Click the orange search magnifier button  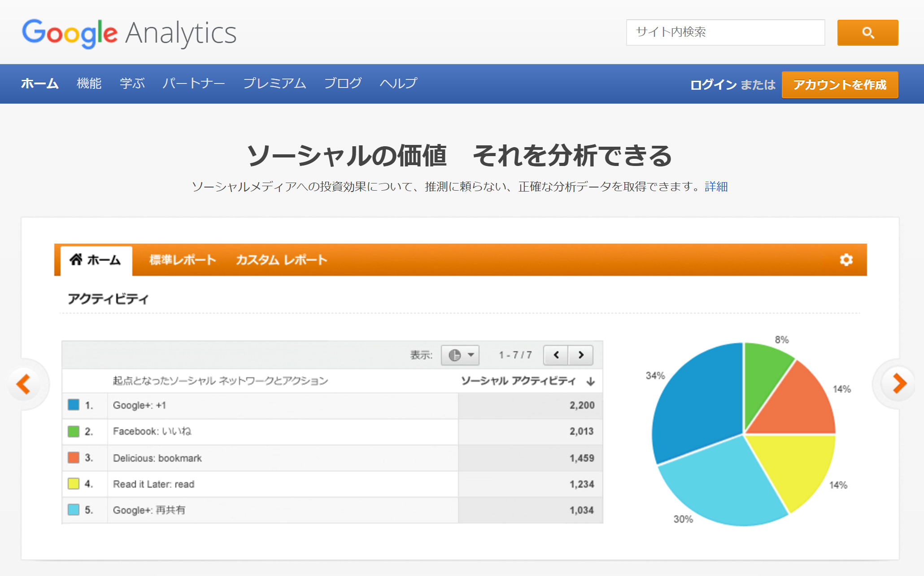tap(867, 33)
